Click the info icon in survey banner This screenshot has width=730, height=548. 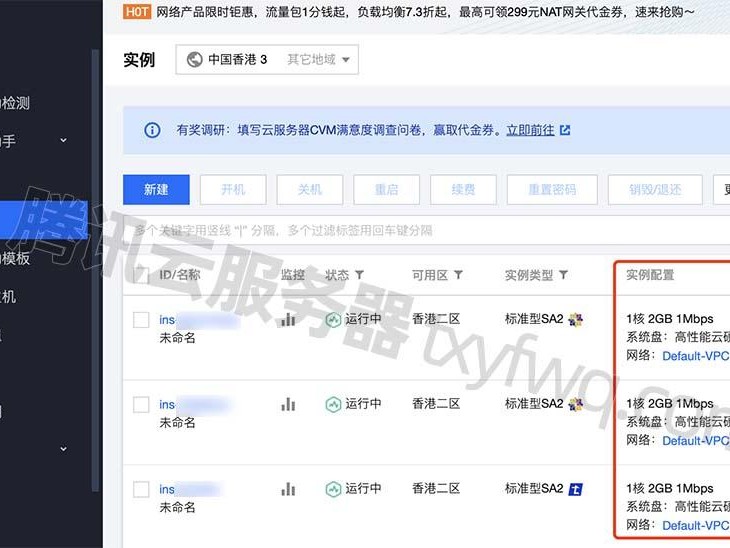click(152, 130)
